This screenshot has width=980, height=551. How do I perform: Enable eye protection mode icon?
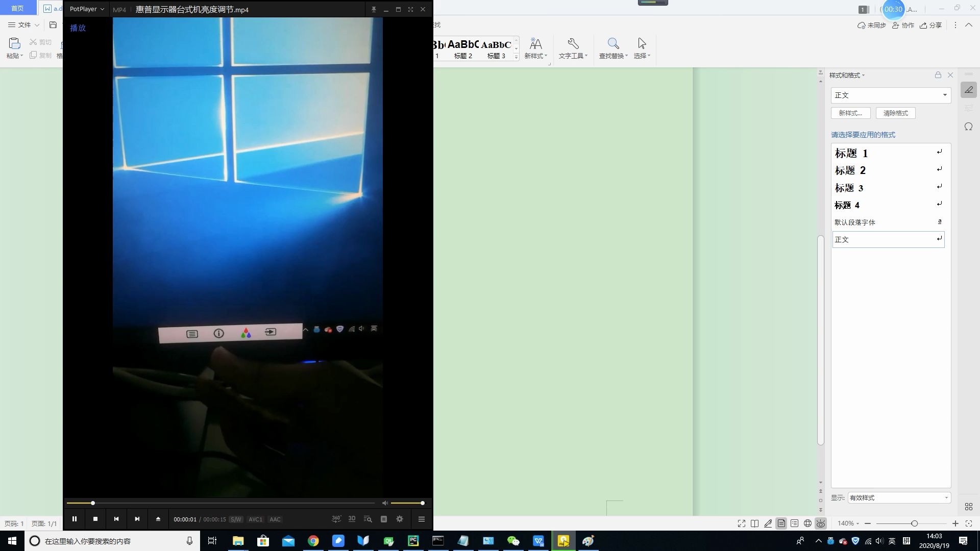(x=821, y=523)
